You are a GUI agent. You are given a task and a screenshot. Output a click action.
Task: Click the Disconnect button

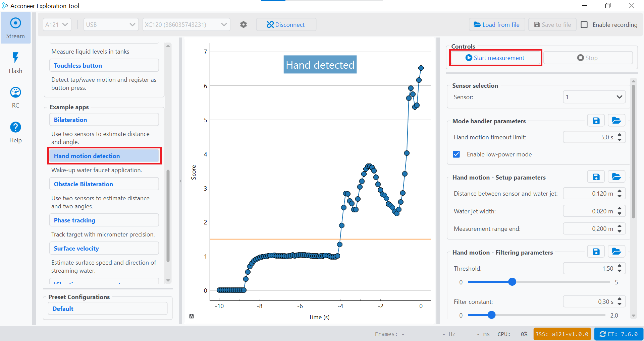click(x=286, y=25)
